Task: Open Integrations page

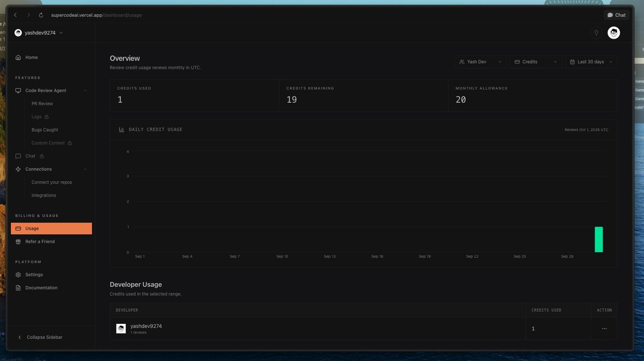Action: click(43, 196)
